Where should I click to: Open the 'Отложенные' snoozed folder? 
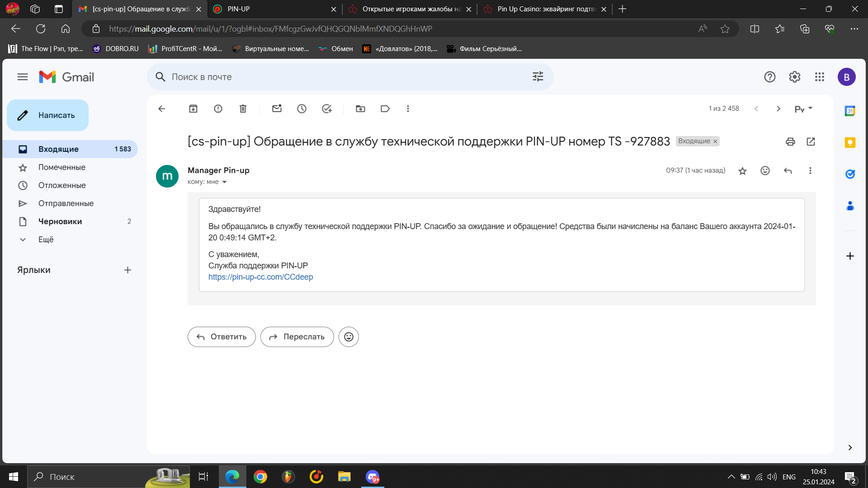70,185
